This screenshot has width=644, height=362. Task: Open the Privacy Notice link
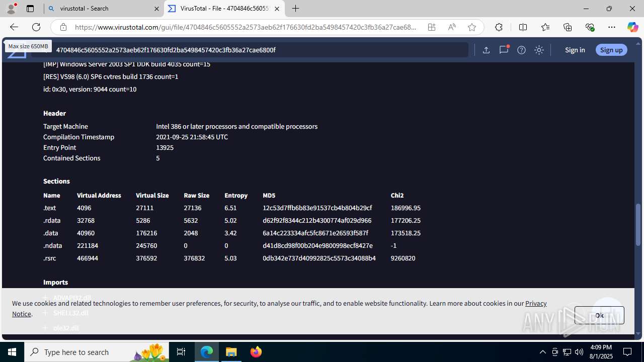536,303
